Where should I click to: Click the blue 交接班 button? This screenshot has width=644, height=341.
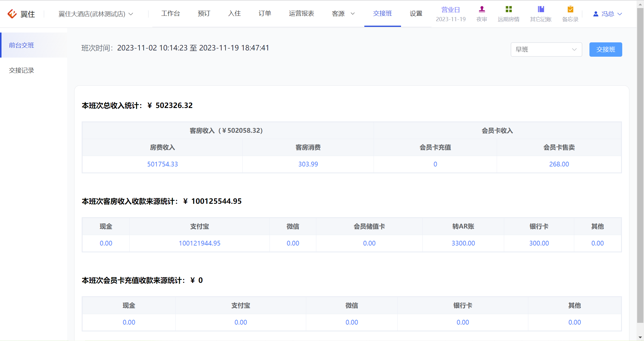(x=606, y=50)
